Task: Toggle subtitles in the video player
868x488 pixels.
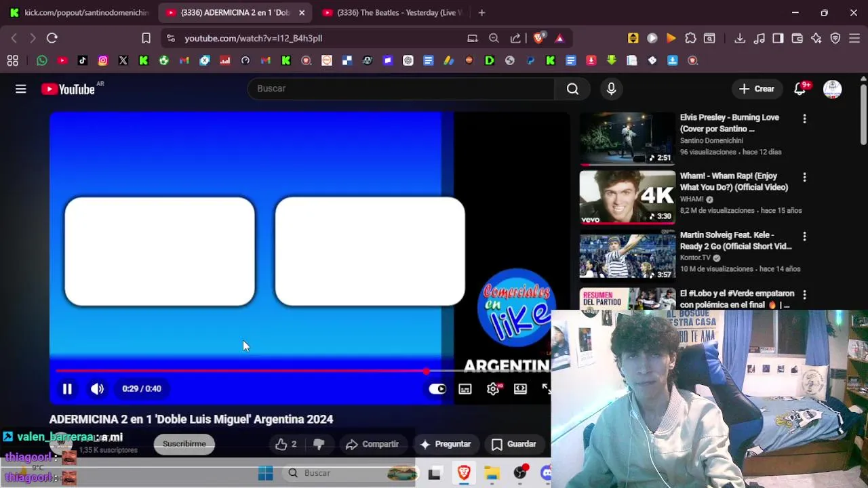Action: tap(465, 389)
